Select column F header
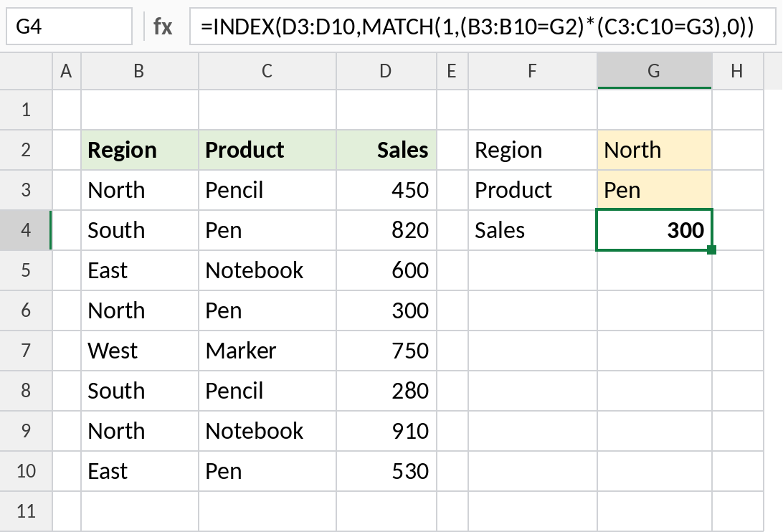This screenshot has height=532, width=783. 532,72
